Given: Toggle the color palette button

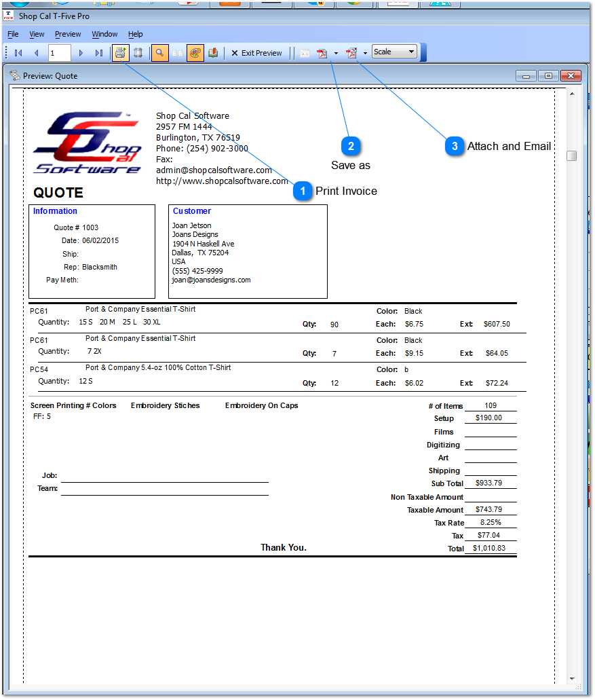Looking at the screenshot, I should click(195, 53).
